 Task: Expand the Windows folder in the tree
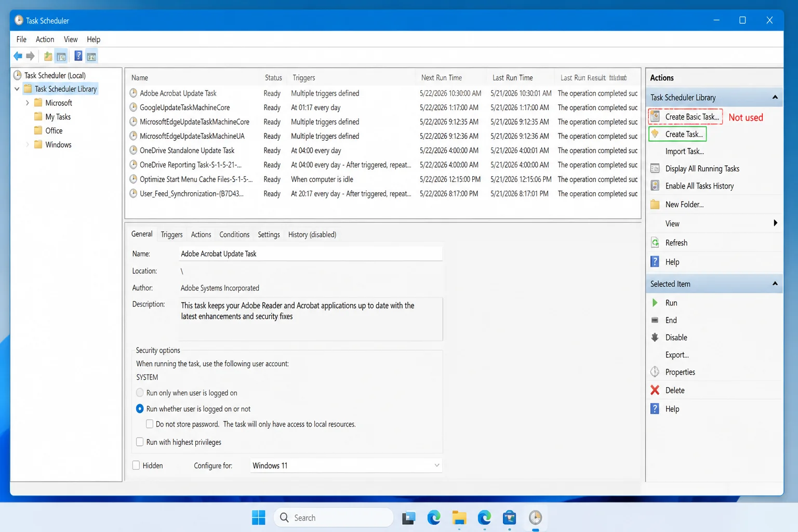[28, 144]
